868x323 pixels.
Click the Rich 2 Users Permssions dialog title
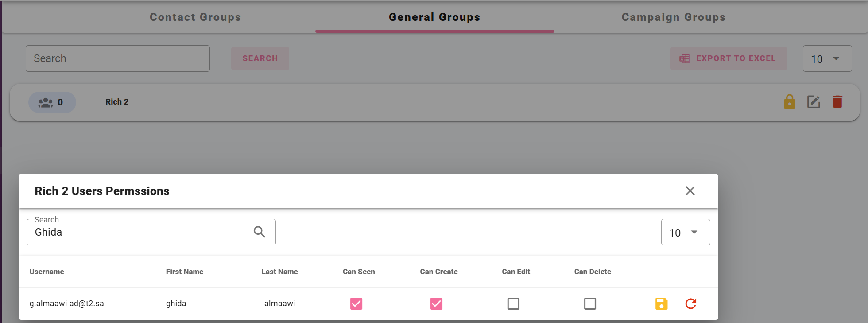(102, 191)
